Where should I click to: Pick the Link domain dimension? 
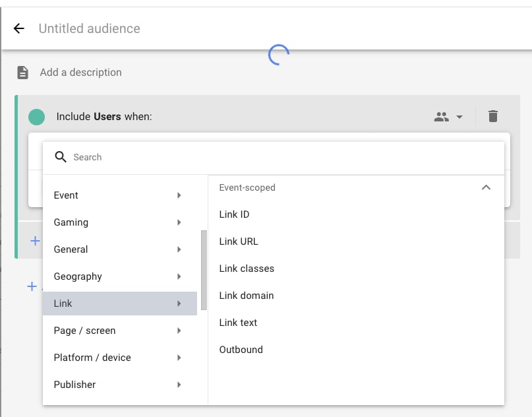[x=246, y=296]
